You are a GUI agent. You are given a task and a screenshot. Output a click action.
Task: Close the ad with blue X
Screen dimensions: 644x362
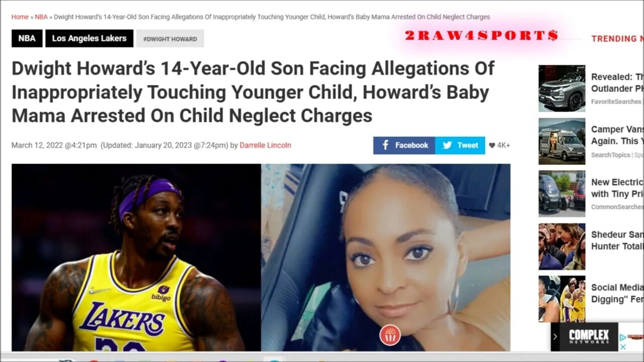622,347
